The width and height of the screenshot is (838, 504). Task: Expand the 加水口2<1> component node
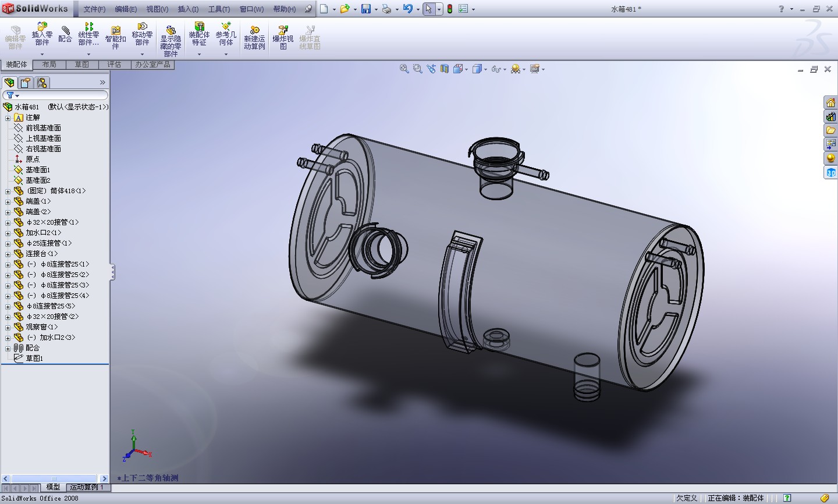coord(8,233)
